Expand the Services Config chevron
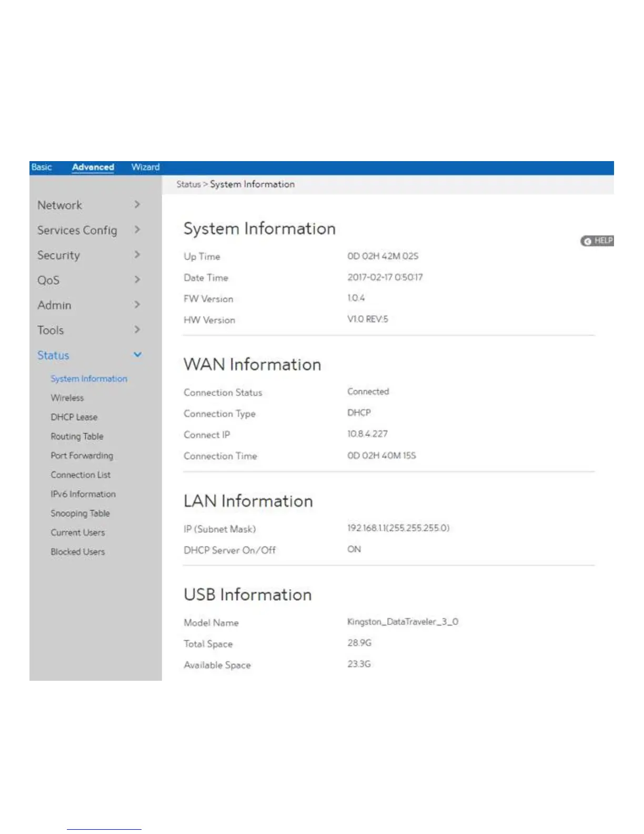Viewport: 644px width, 834px height. [137, 230]
